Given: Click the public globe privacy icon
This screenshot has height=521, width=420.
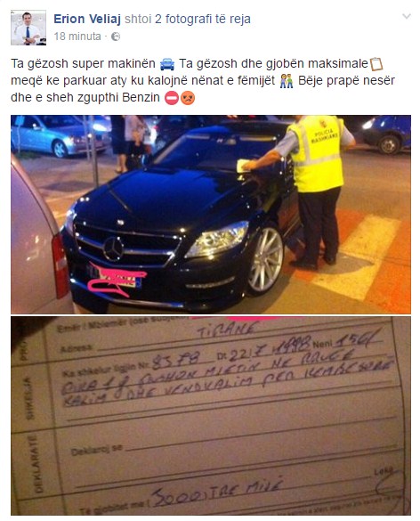Looking at the screenshot, I should tap(116, 37).
